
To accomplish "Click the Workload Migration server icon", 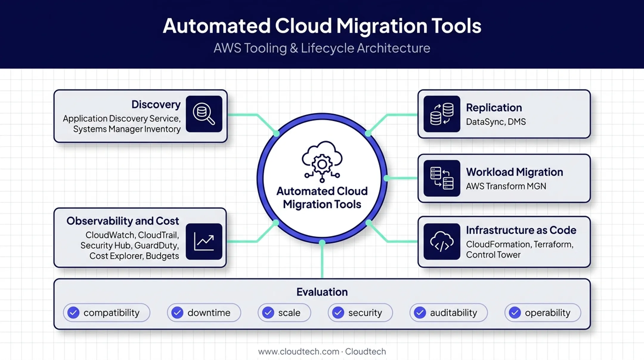I will [x=442, y=178].
